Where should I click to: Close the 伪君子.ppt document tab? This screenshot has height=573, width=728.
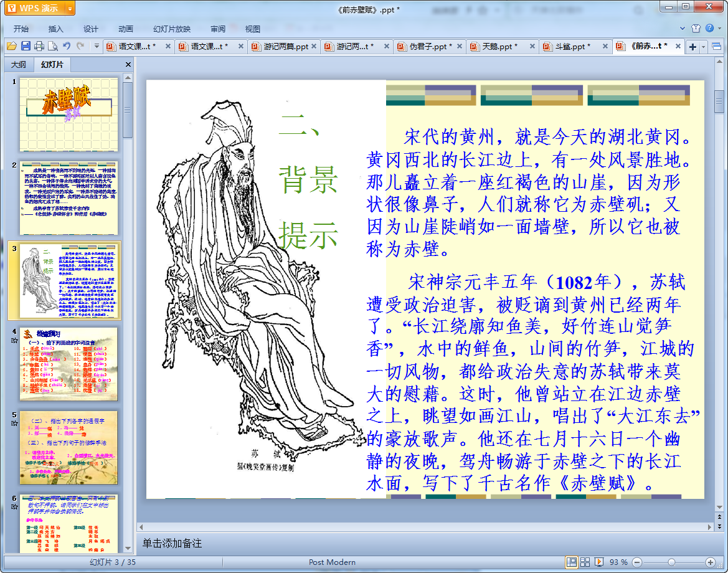pyautogui.click(x=459, y=47)
